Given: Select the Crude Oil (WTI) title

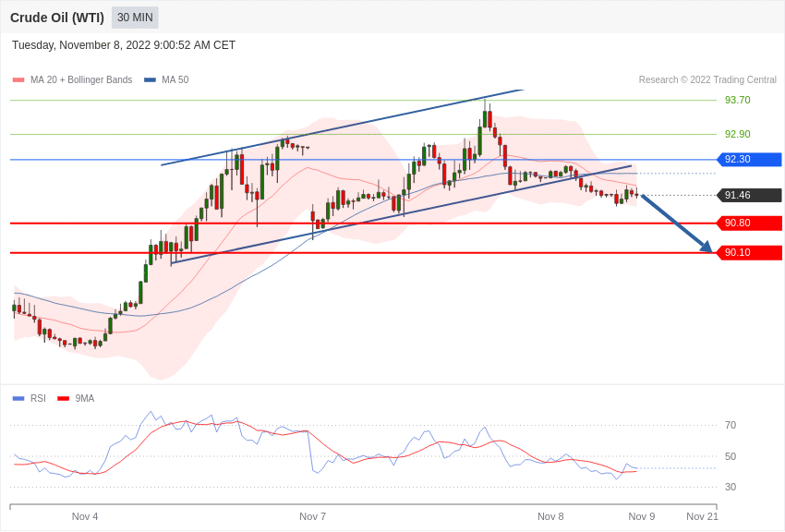Looking at the screenshot, I should coord(57,17).
